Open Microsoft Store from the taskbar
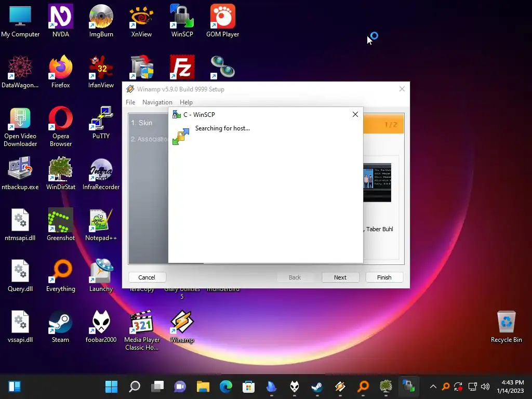Image resolution: width=532 pixels, height=399 pixels. (249, 387)
